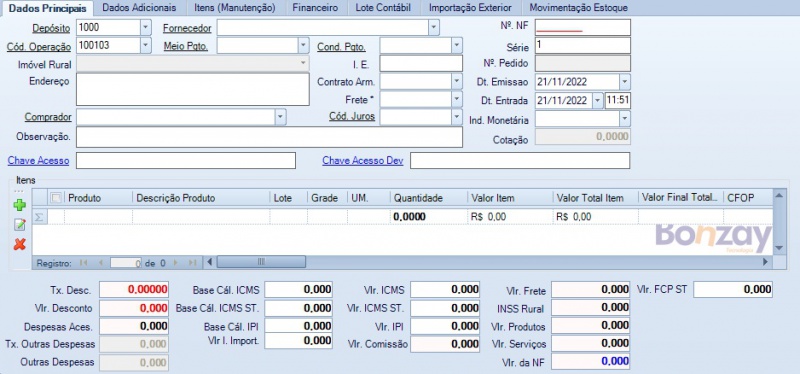This screenshot has height=374, width=800.
Task: Click the green plus add item icon
Action: pos(19,205)
